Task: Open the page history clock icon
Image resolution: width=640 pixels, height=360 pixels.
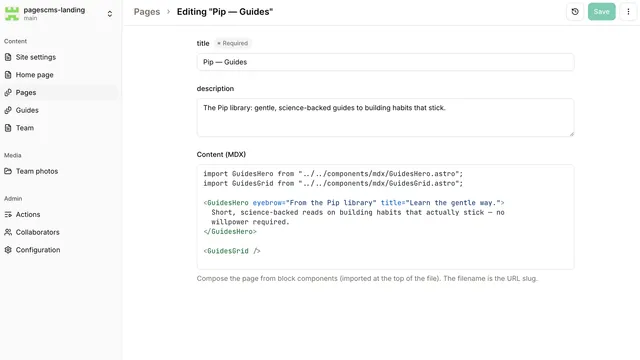Action: point(575,12)
